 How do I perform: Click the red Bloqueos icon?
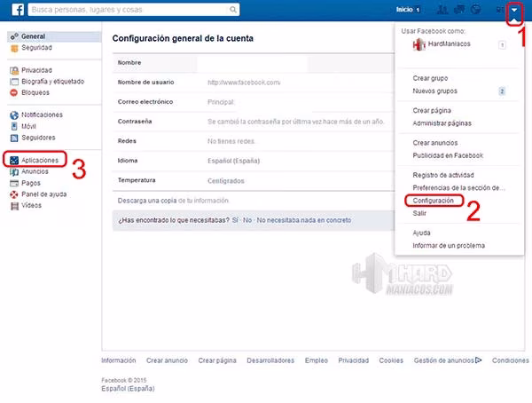(x=14, y=92)
